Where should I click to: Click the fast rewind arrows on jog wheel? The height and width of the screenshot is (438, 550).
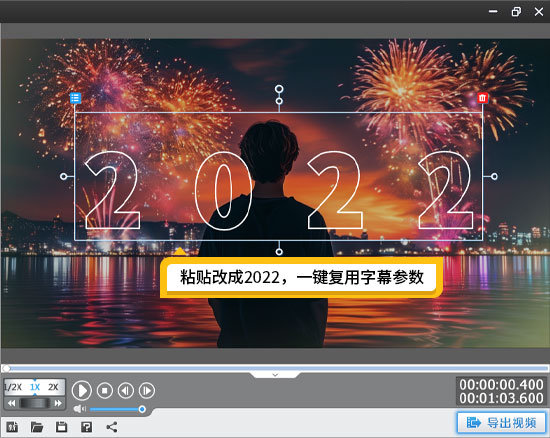pos(12,403)
